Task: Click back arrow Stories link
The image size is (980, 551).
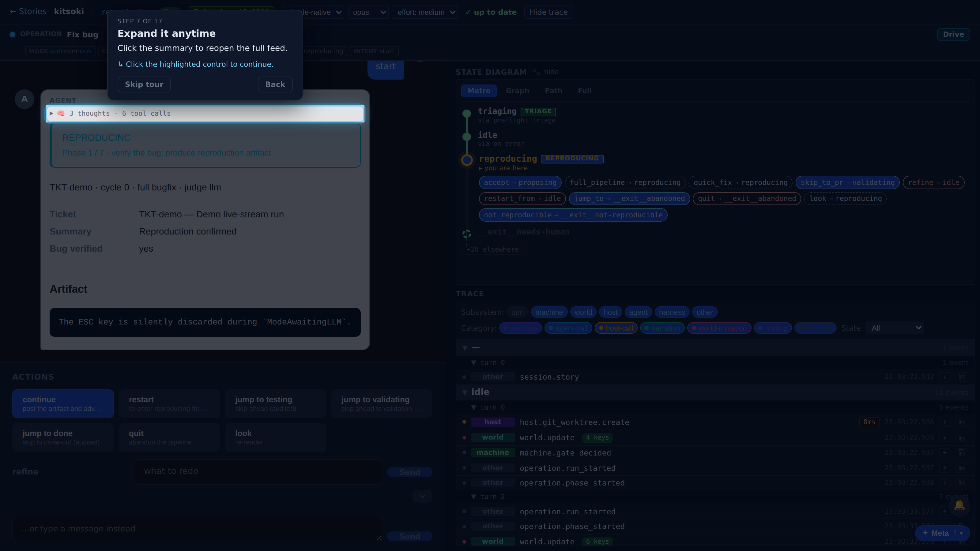Action: click(x=28, y=11)
